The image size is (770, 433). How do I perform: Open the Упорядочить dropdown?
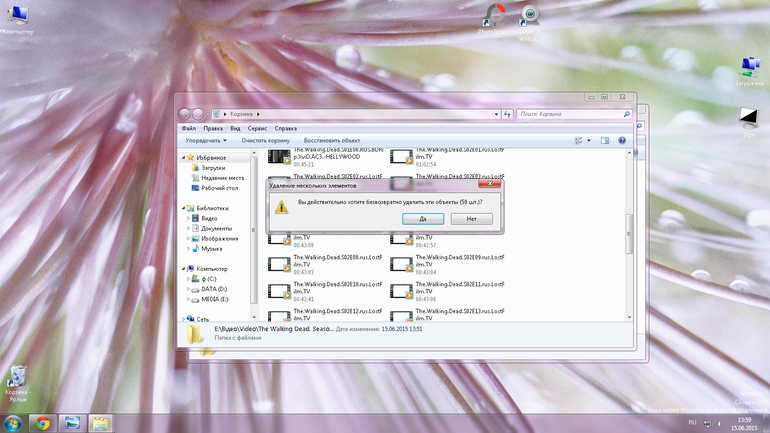pos(206,140)
